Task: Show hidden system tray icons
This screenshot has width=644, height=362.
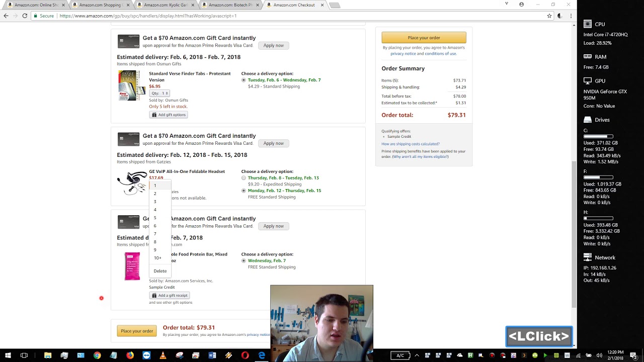Action: [x=417, y=355]
